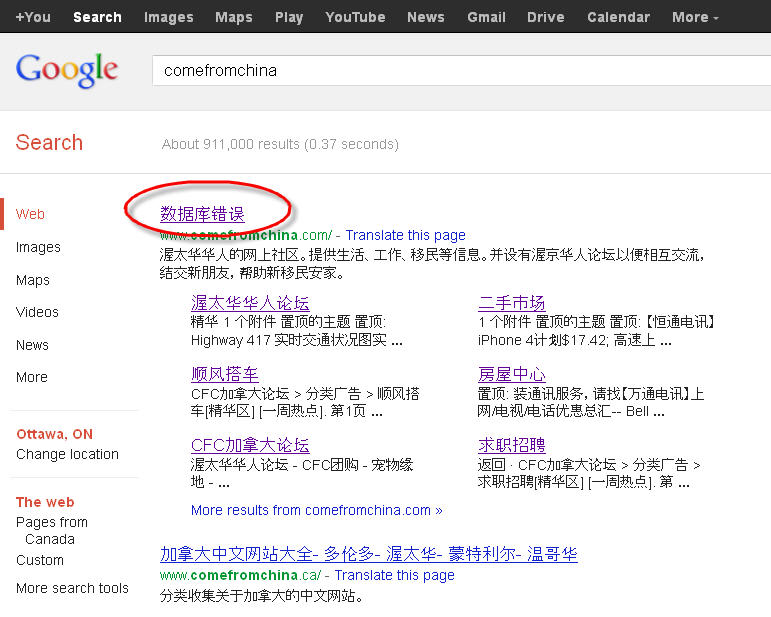This screenshot has height=617, width=771.
Task: Click Translate this page for first result
Action: point(405,235)
